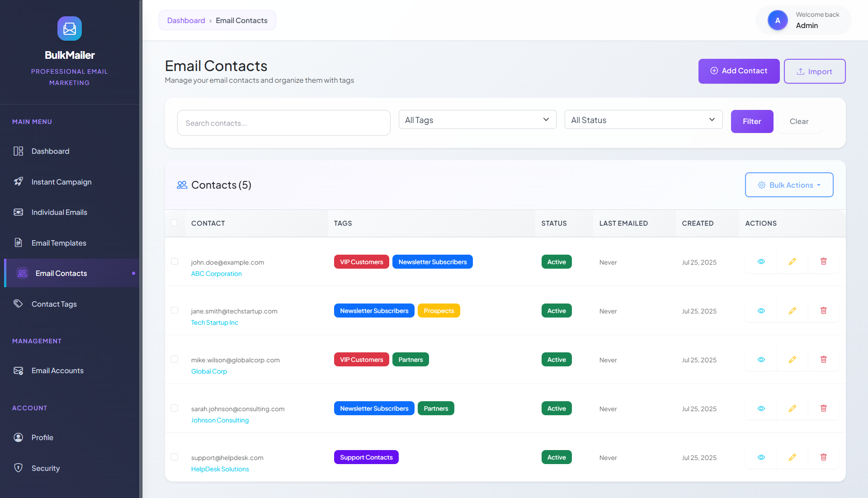The width and height of the screenshot is (868, 498).
Task: Open the Bulk Actions menu
Action: click(x=789, y=185)
